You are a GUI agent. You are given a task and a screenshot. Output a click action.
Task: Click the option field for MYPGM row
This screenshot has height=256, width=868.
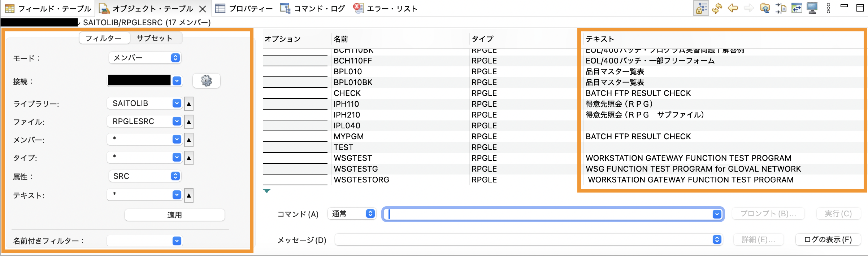295,137
